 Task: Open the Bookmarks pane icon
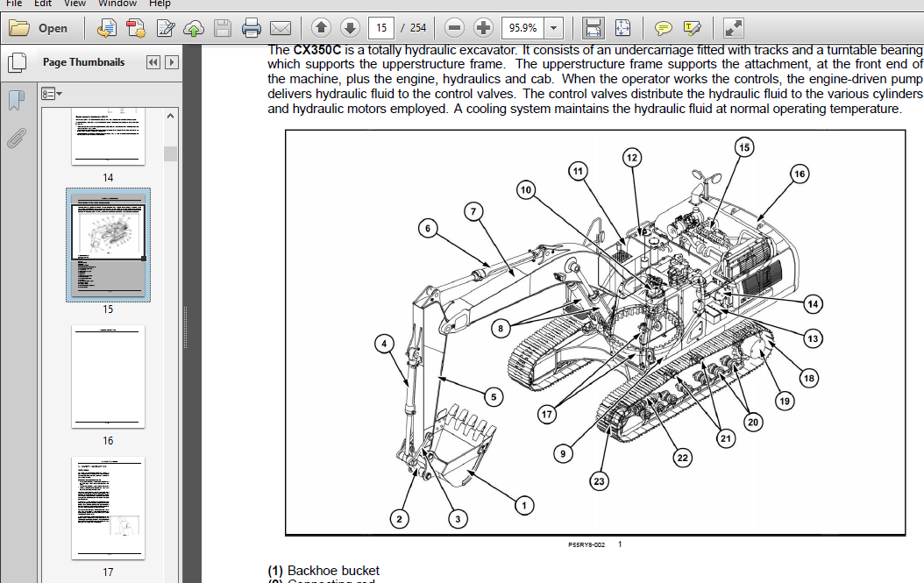pos(17,100)
